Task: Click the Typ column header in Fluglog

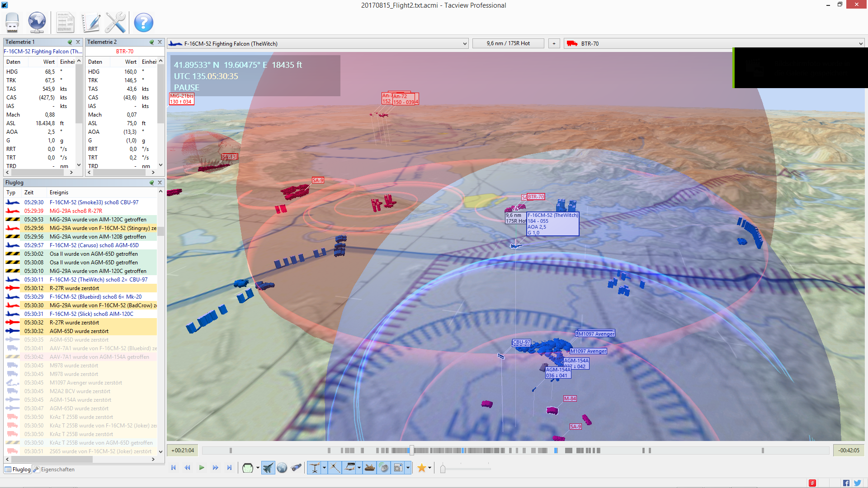Action: pyautogui.click(x=11, y=192)
